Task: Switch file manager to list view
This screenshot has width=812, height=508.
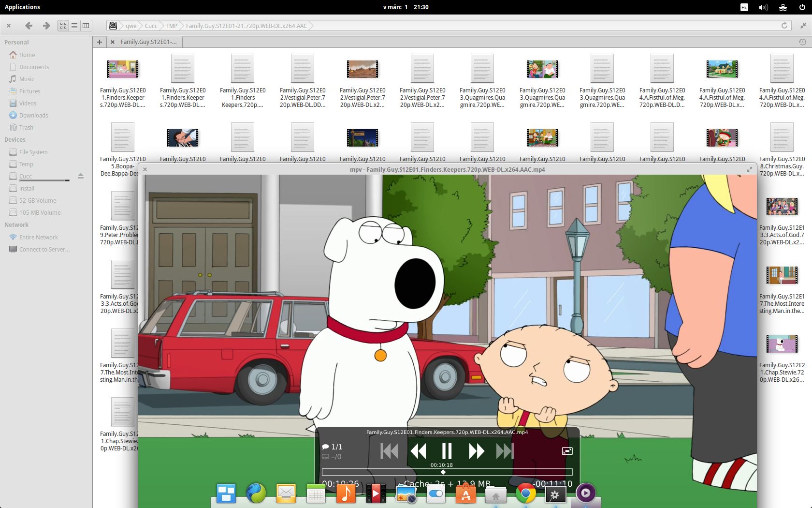Action: [x=74, y=26]
